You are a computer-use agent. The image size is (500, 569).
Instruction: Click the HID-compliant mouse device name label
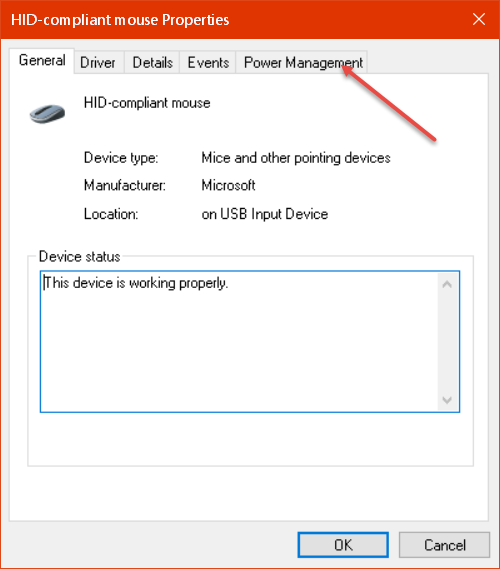click(147, 103)
